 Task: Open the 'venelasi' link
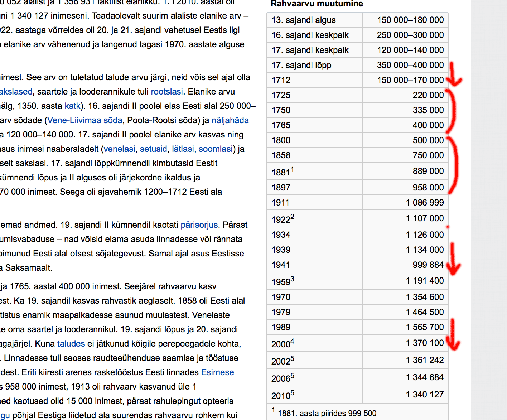tap(120, 149)
